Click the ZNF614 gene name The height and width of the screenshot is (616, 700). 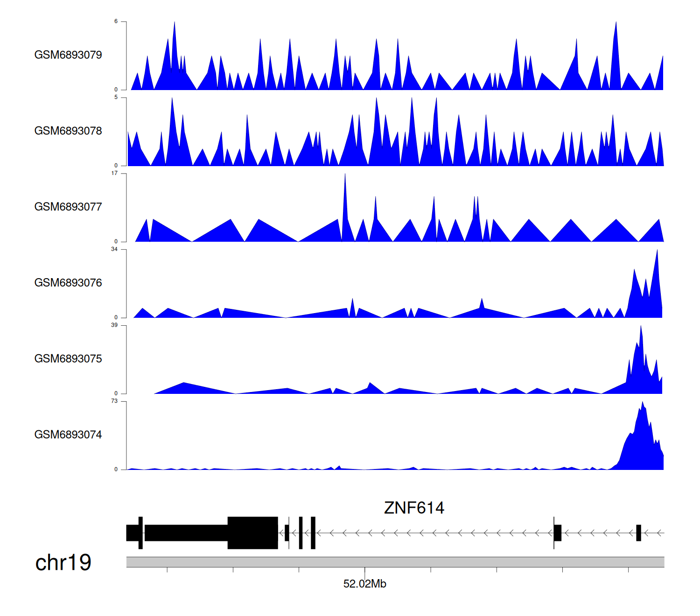pos(414,508)
